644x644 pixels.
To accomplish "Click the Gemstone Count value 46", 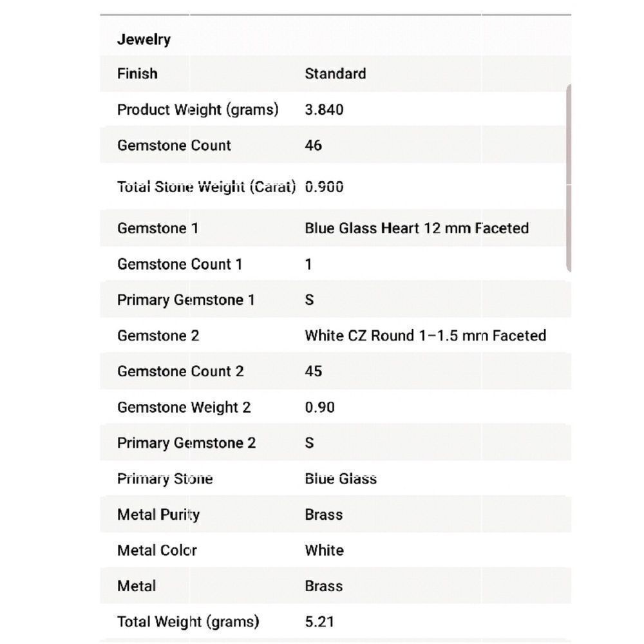I will (314, 146).
